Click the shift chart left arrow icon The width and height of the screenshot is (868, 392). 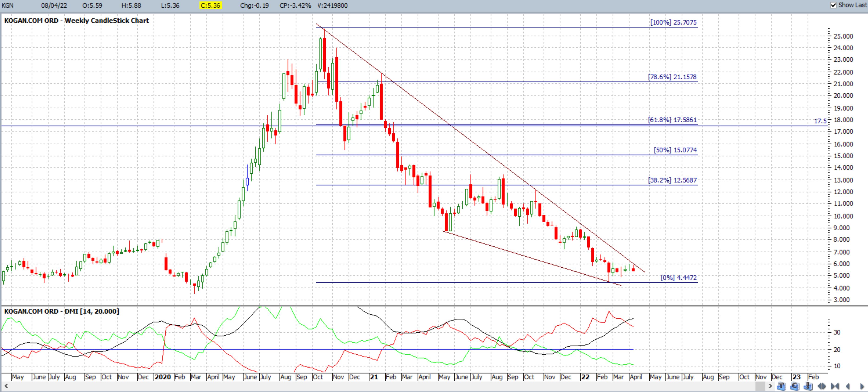(x=848, y=386)
